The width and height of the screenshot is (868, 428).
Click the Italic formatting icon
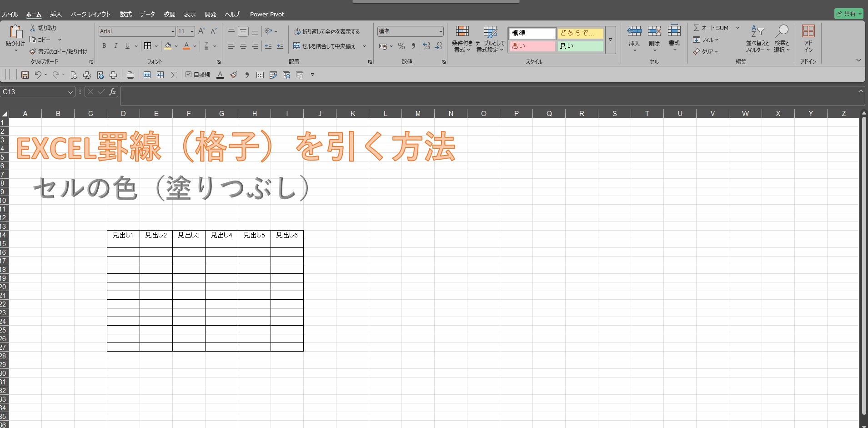(x=115, y=46)
